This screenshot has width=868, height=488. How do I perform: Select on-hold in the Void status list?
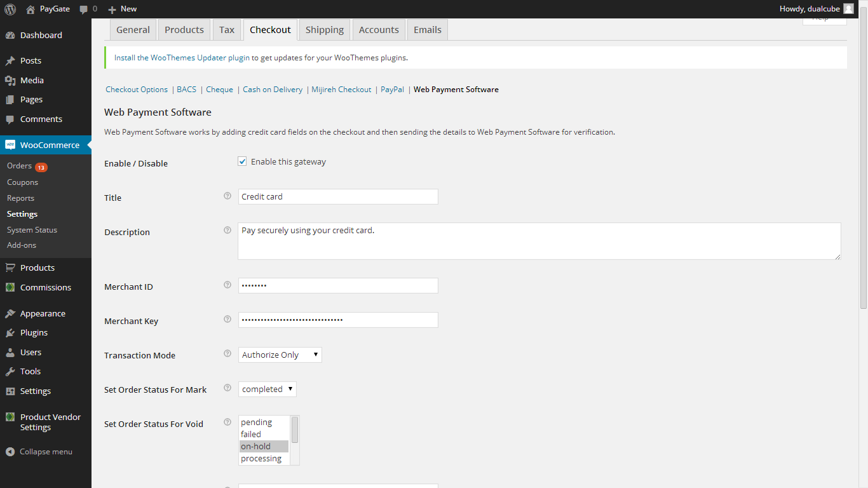point(264,446)
